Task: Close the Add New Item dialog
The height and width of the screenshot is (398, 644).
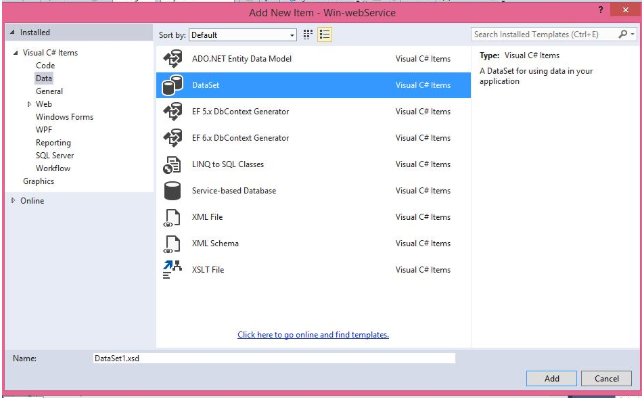Action: pos(625,10)
